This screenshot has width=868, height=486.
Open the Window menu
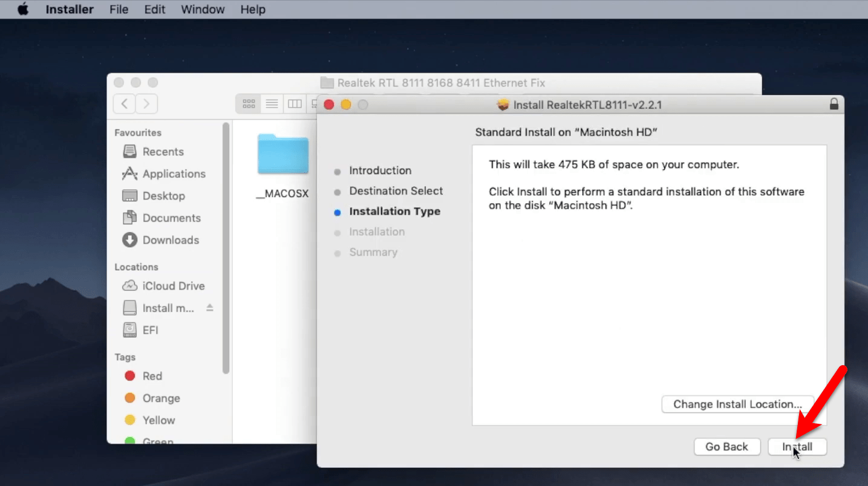[203, 9]
